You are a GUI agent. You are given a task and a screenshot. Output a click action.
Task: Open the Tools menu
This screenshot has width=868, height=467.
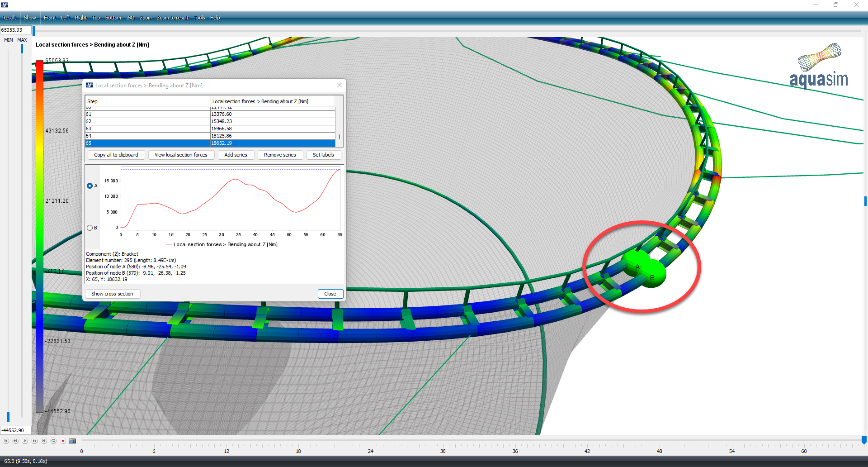(199, 18)
